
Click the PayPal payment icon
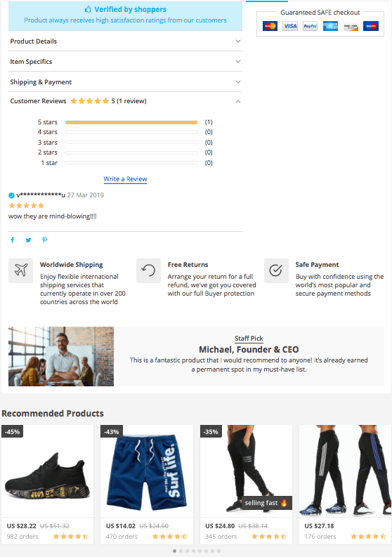[x=311, y=26]
